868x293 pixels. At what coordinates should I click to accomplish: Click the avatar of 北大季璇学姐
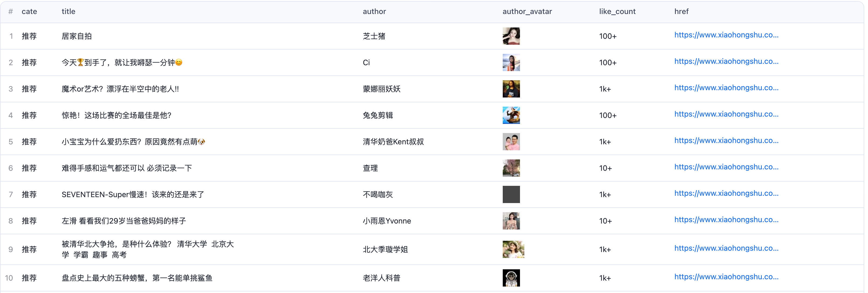point(513,249)
